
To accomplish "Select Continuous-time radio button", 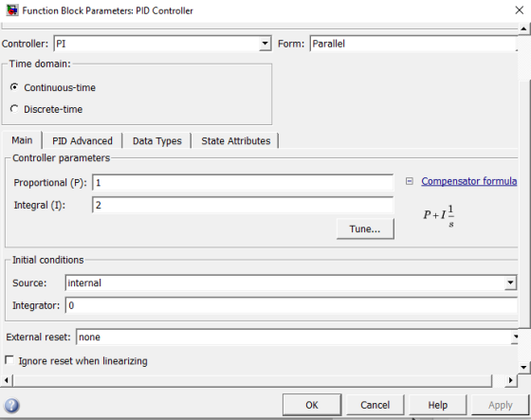I will (x=14, y=87).
